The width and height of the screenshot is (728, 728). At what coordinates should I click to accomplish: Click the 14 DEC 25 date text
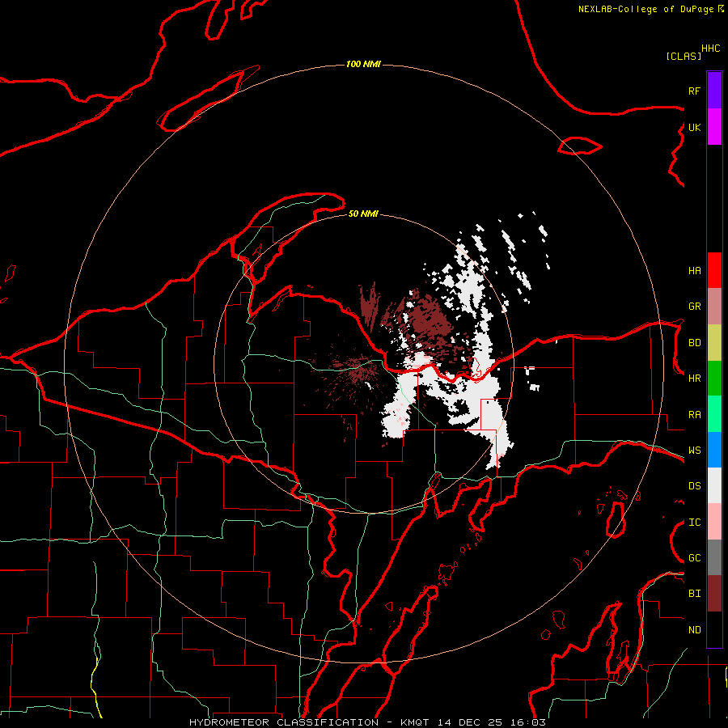[473, 722]
